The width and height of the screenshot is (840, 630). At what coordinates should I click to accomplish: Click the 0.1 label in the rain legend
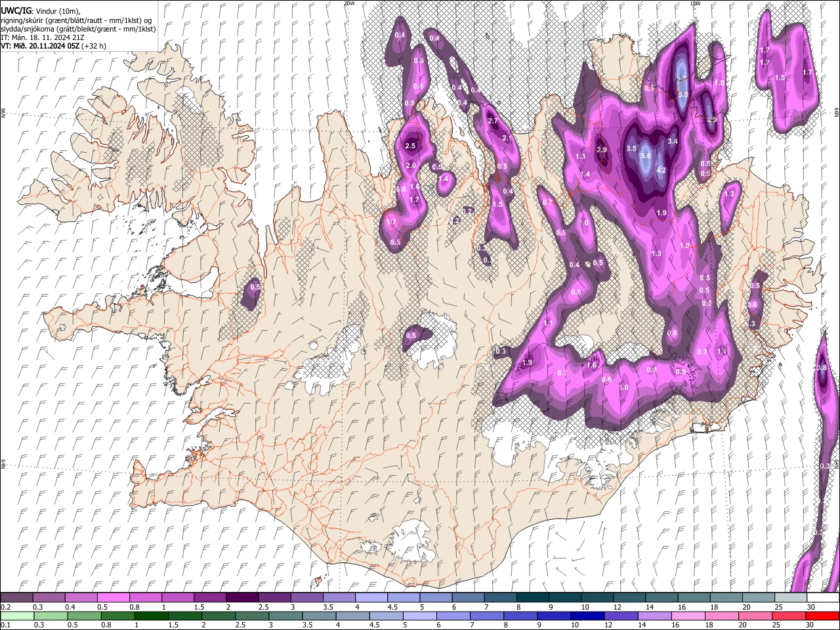click(x=6, y=625)
